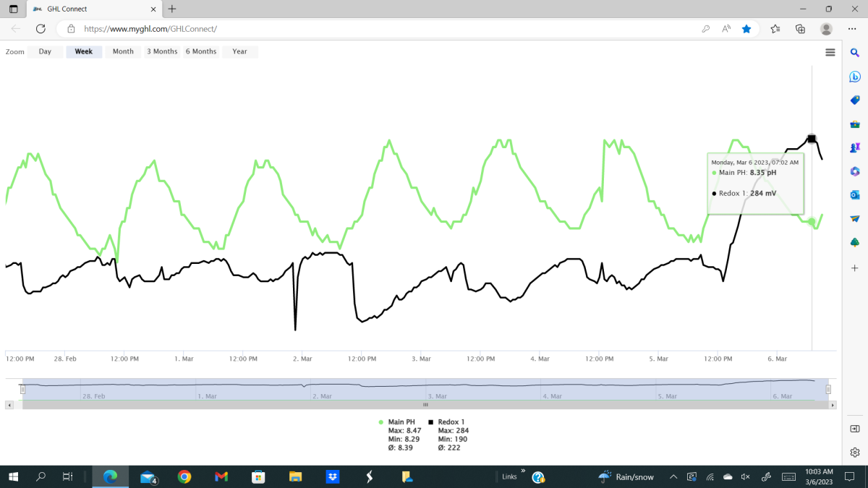Image resolution: width=868 pixels, height=488 pixels.
Task: Favorite this page with the star icon
Action: 746,29
